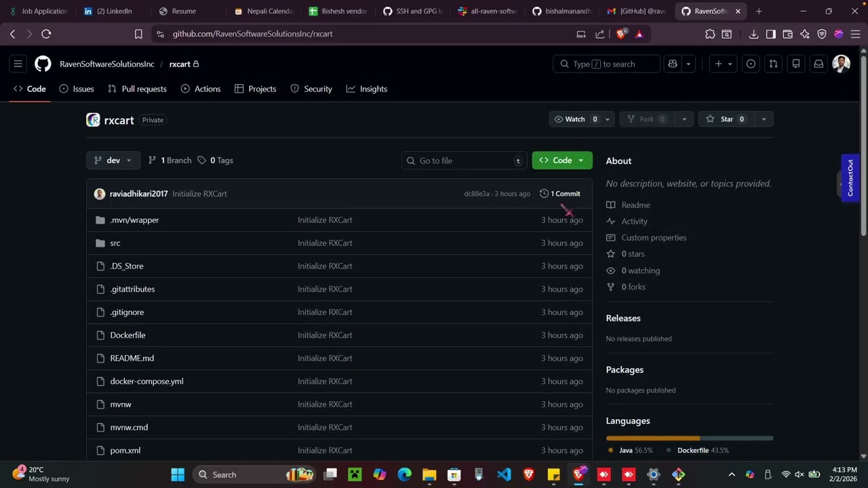Open the 0 Tags link
The width and height of the screenshot is (868, 488).
216,161
